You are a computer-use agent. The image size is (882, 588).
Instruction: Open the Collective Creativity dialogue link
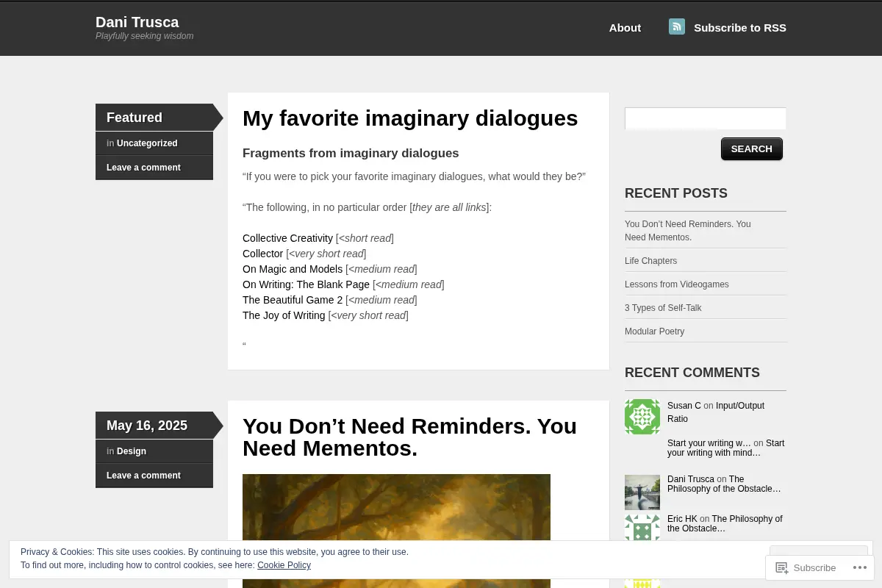(287, 238)
